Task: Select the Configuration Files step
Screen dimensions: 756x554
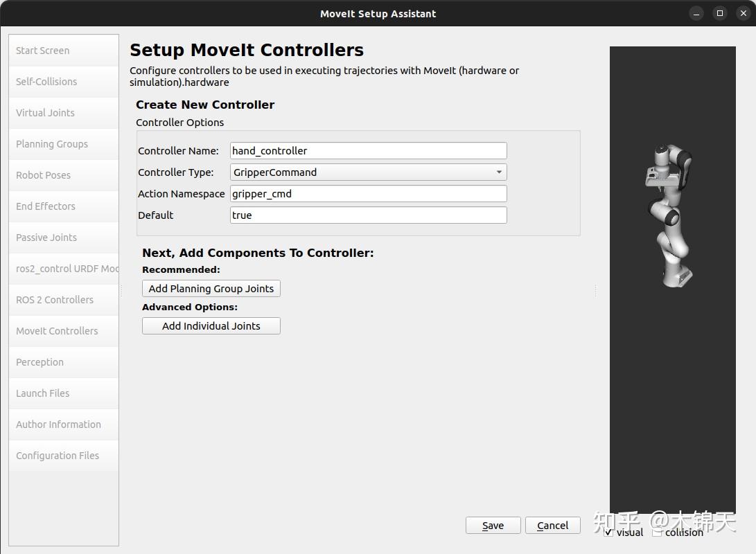Action: click(x=63, y=455)
